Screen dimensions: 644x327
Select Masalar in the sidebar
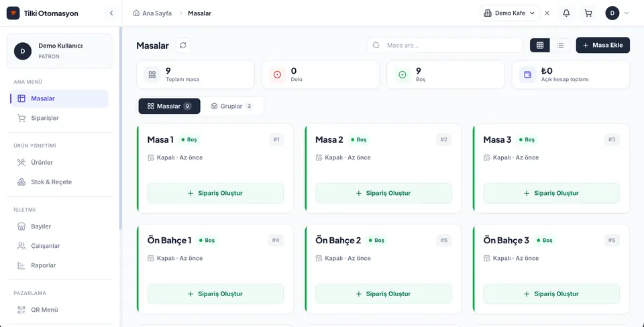[x=60, y=99]
